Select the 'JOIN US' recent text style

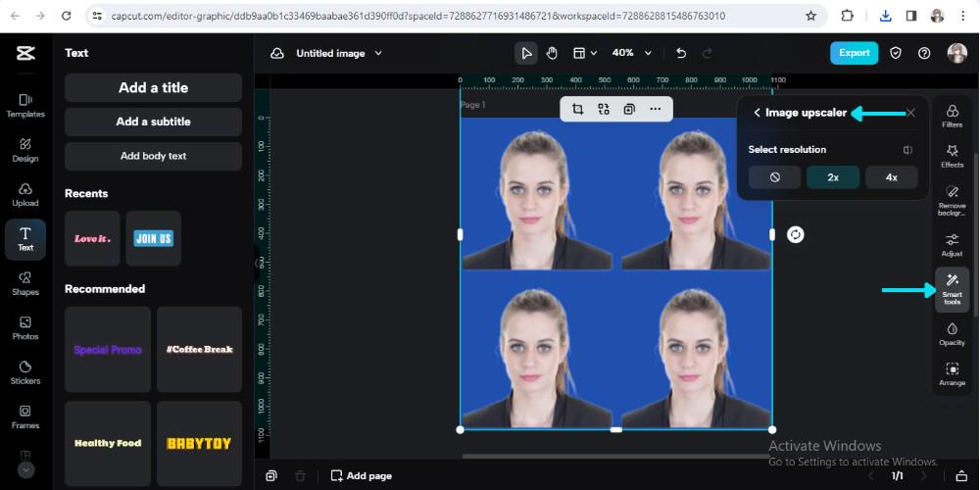pos(153,238)
